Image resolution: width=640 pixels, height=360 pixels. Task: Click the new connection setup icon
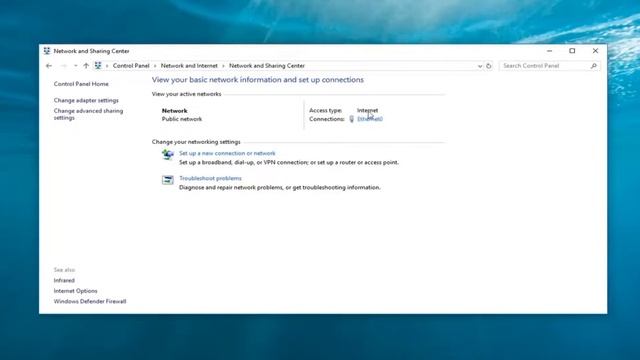167,155
